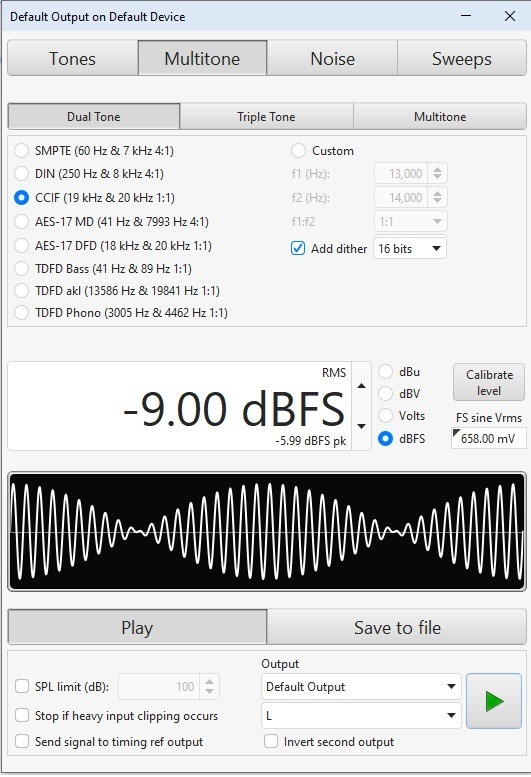The height and width of the screenshot is (777, 531).
Task: Toggle the Add dither checkbox
Action: (x=298, y=248)
